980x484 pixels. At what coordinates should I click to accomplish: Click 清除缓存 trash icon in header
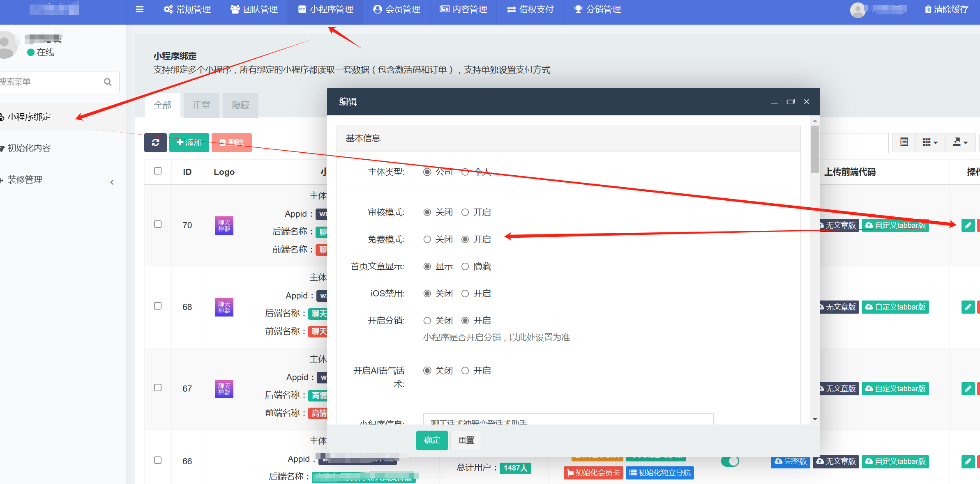point(928,9)
